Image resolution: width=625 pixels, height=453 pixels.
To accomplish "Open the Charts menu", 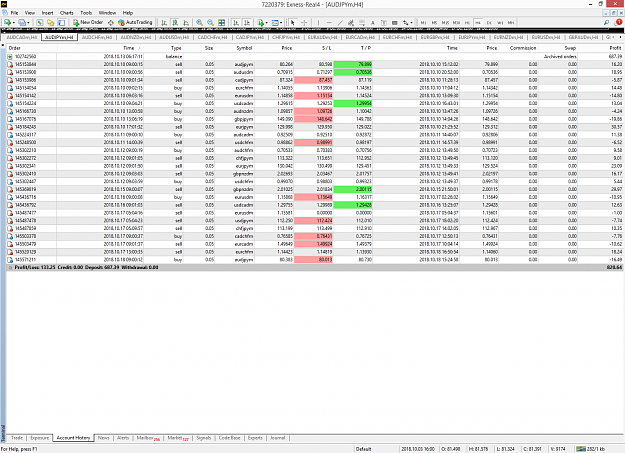I will [x=67, y=13].
